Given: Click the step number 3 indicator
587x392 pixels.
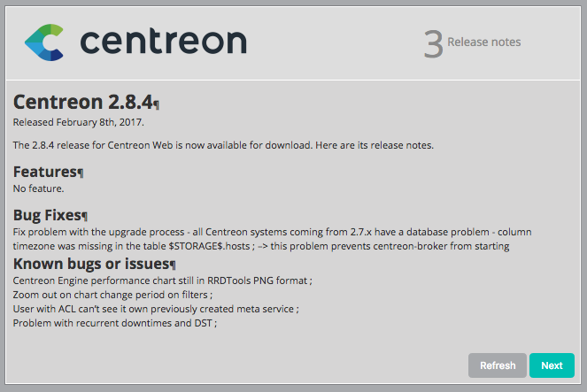Looking at the screenshot, I should (x=432, y=43).
